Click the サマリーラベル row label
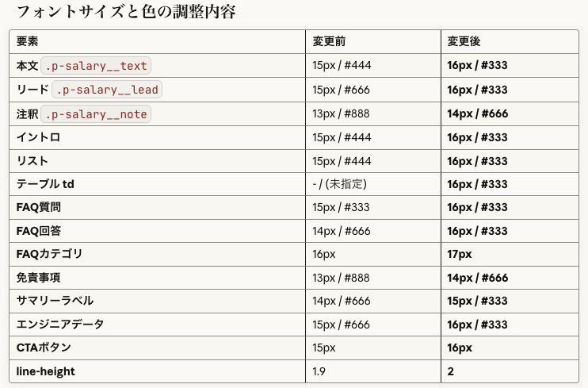588x388 pixels. click(55, 301)
